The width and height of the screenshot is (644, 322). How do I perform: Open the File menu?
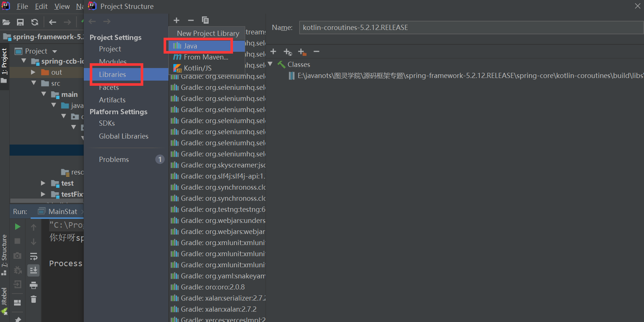pos(23,6)
